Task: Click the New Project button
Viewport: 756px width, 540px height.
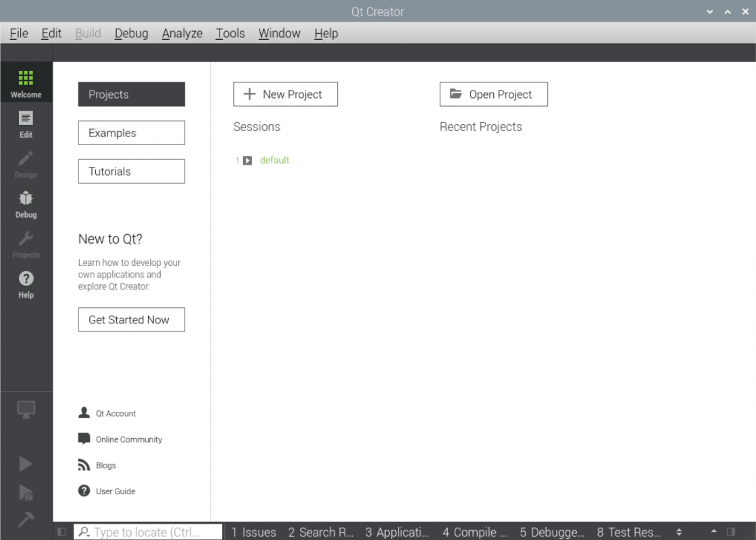Action: pos(285,94)
